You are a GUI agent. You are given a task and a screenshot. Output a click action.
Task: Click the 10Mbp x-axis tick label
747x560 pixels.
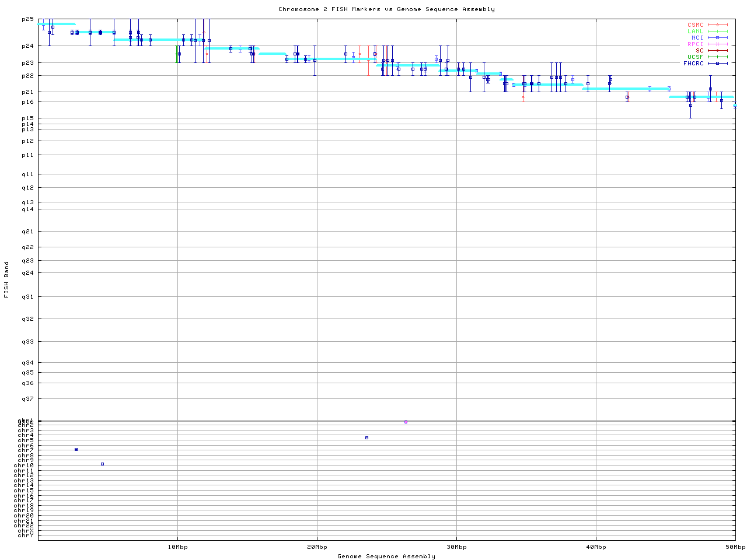177,547
